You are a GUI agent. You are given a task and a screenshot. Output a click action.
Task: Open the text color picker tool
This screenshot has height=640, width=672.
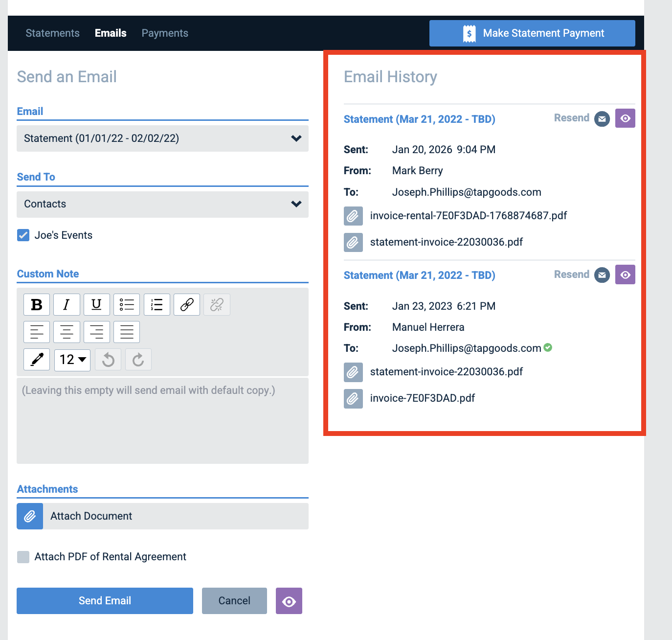coord(37,360)
